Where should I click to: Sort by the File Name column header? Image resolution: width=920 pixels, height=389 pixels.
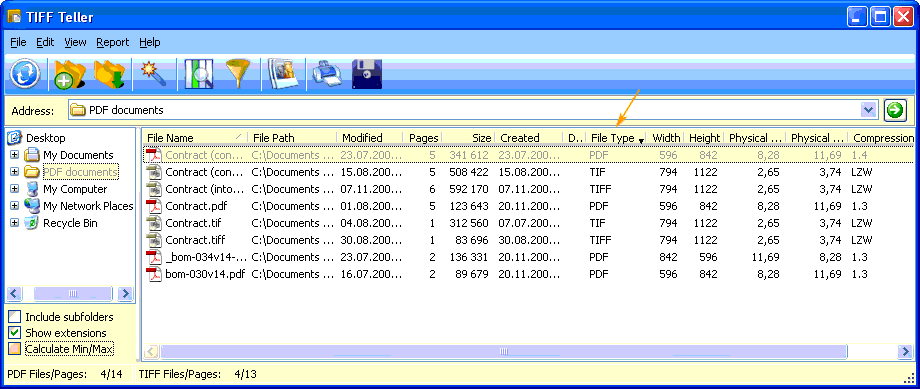[x=195, y=138]
